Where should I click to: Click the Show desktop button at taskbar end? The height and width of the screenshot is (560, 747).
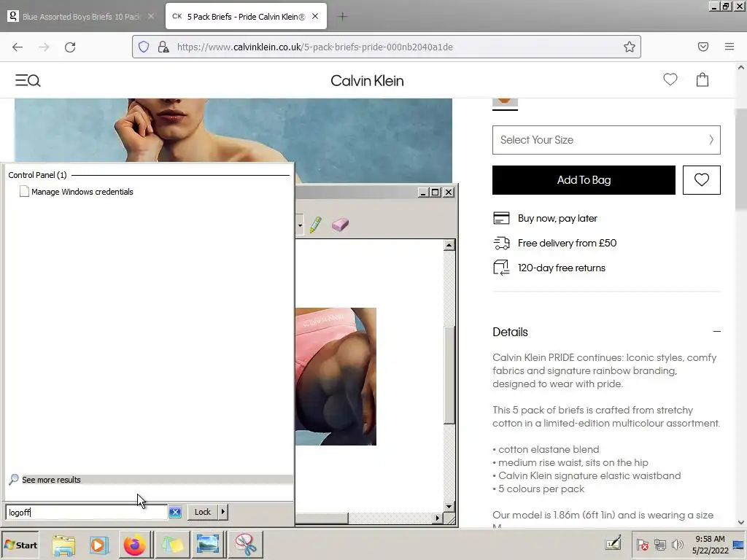739,545
